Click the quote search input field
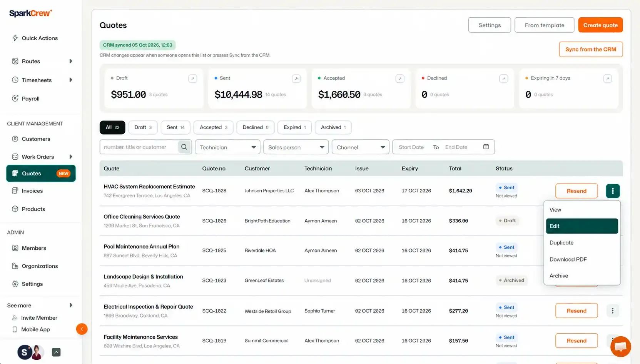640x364 pixels. pos(139,147)
